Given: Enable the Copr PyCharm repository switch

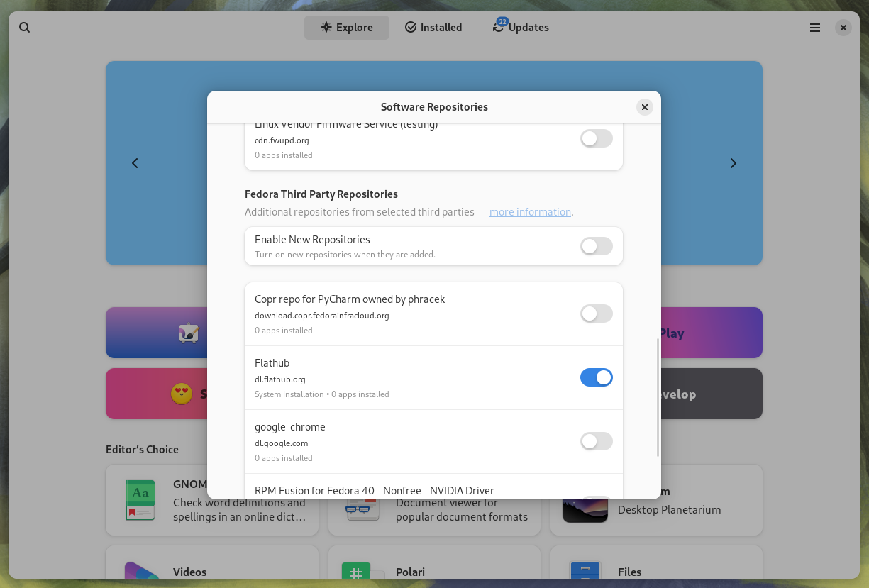Looking at the screenshot, I should (x=597, y=314).
